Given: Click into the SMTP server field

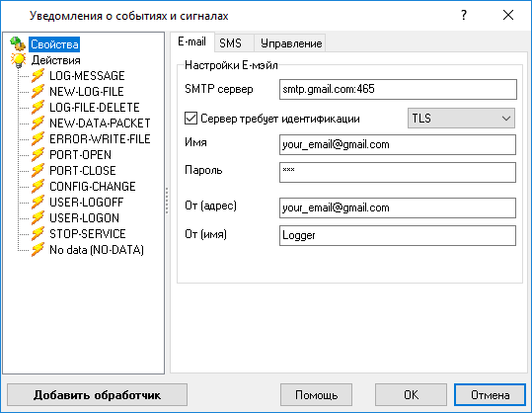Looking at the screenshot, I should pos(398,89).
